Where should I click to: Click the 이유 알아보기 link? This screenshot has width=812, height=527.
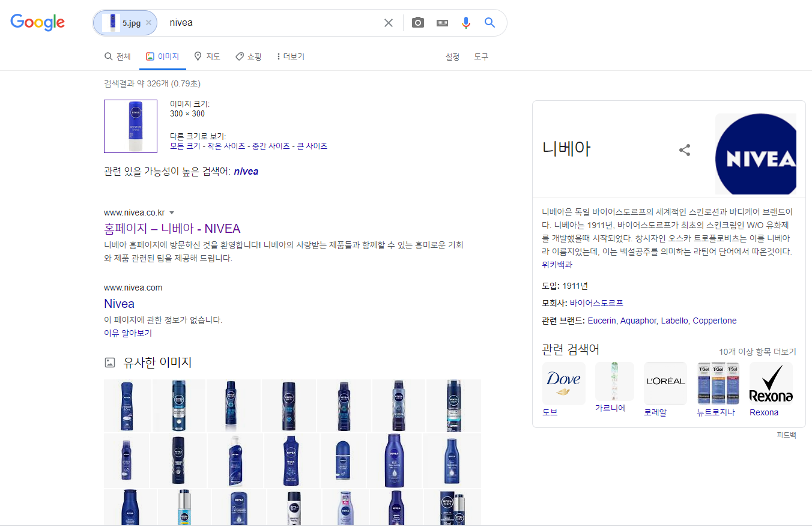pyautogui.click(x=128, y=333)
